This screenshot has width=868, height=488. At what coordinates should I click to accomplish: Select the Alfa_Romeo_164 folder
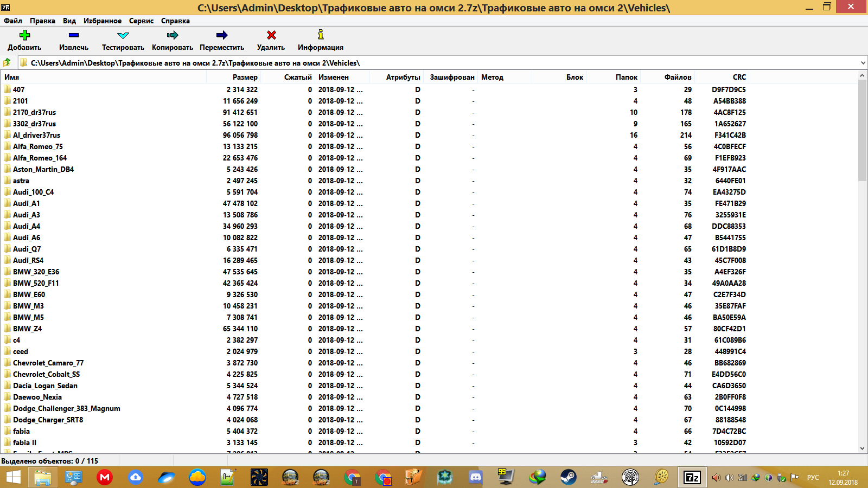point(40,158)
